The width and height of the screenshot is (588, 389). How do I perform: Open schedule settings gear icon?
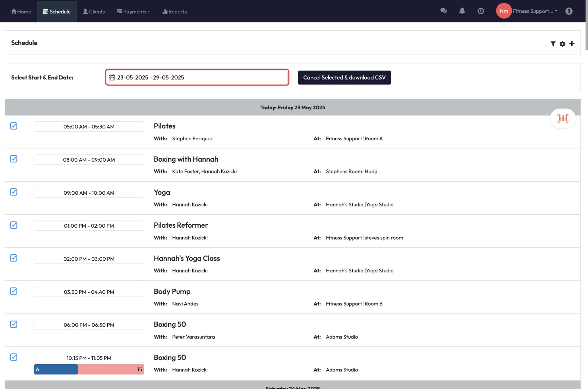coord(562,44)
